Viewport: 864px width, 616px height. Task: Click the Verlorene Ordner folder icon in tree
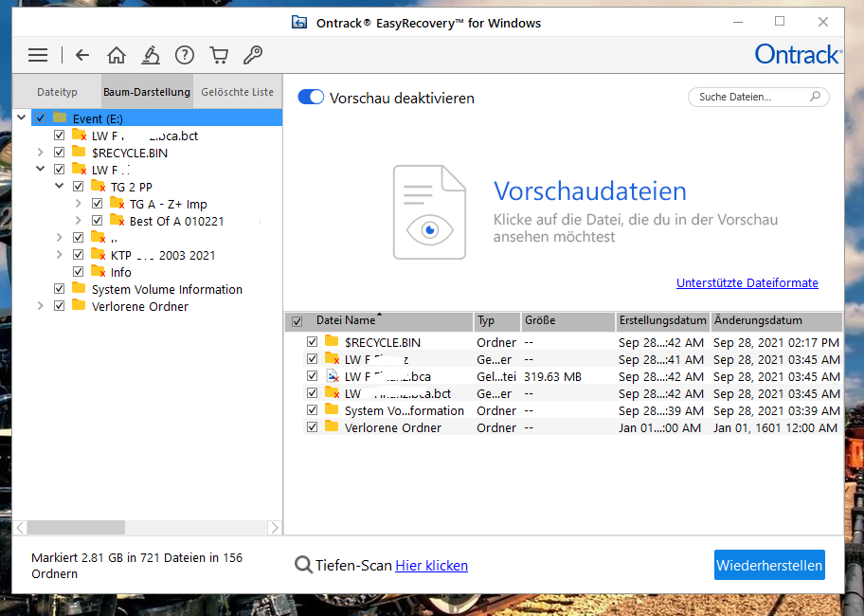tap(79, 306)
